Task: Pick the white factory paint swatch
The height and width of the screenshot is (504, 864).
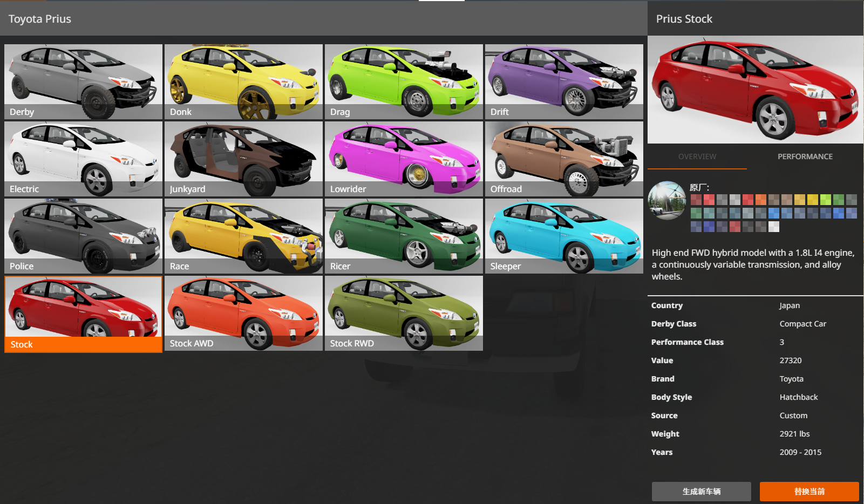Action: (x=774, y=227)
